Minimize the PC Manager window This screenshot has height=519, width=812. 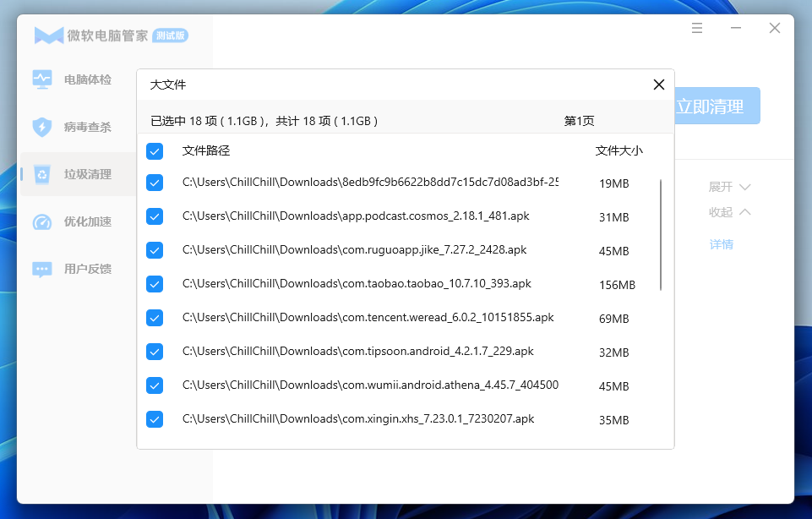pyautogui.click(x=736, y=28)
